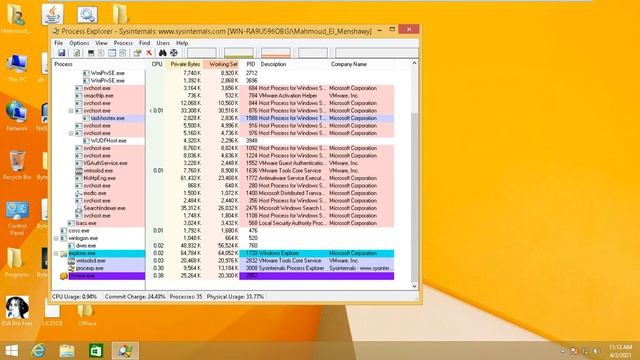Image resolution: width=640 pixels, height=360 pixels.
Task: Select the gear settings icon on the desktop
Action: click(x=87, y=15)
